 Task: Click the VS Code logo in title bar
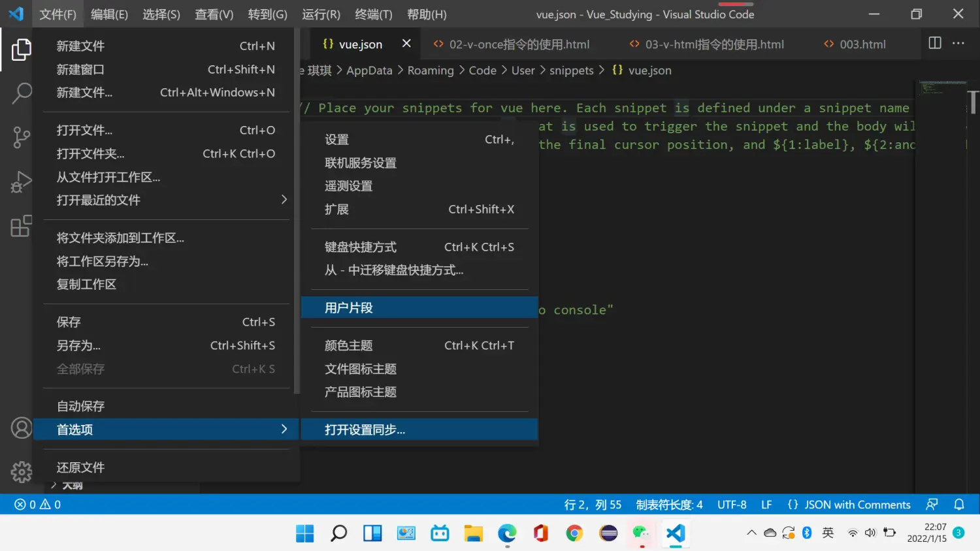click(x=16, y=14)
